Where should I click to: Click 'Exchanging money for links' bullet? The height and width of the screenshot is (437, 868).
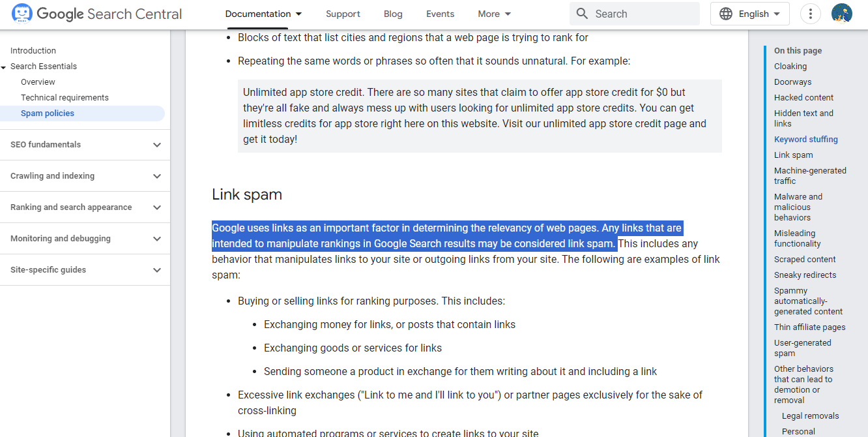coord(390,325)
